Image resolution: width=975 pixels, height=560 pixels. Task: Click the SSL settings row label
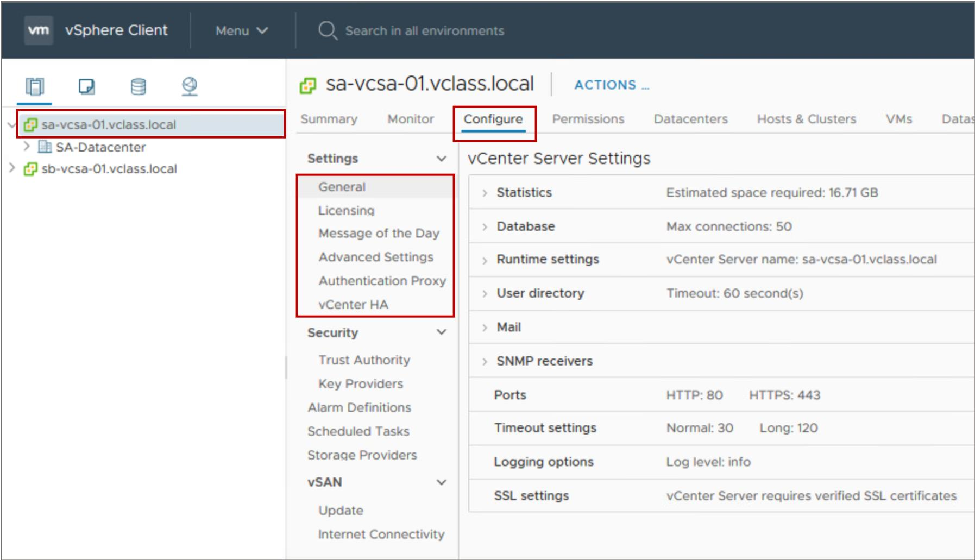coord(531,496)
